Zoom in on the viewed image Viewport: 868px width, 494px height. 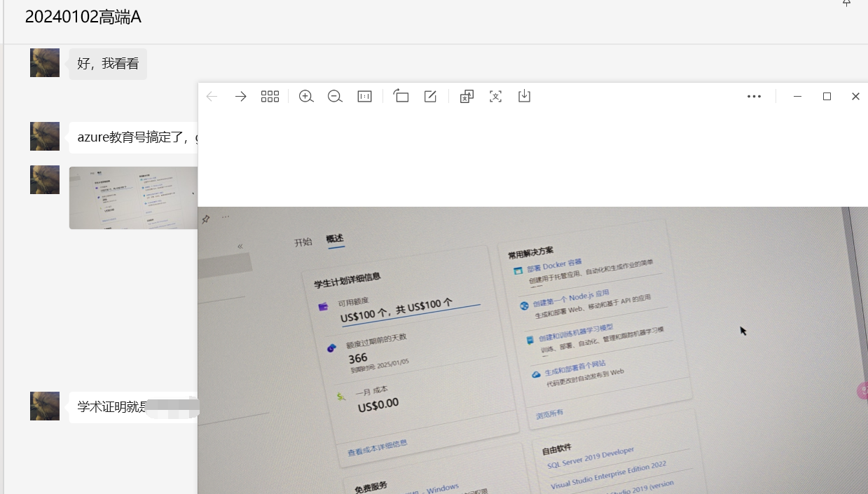tap(306, 97)
